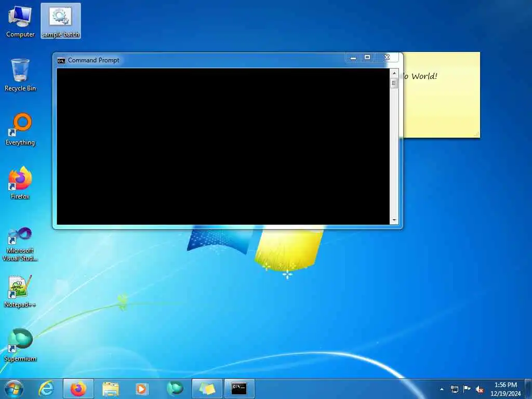Select the Supermium desktop shortcut

point(20,345)
